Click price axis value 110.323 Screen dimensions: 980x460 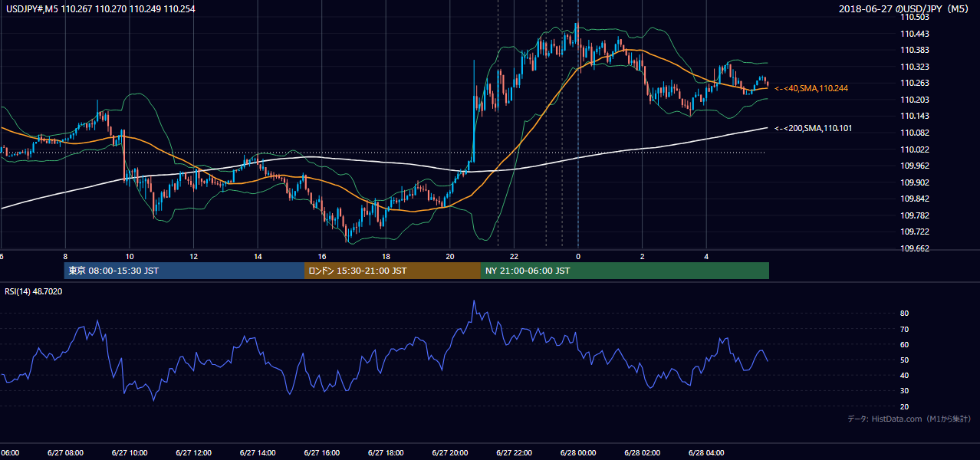(x=915, y=67)
